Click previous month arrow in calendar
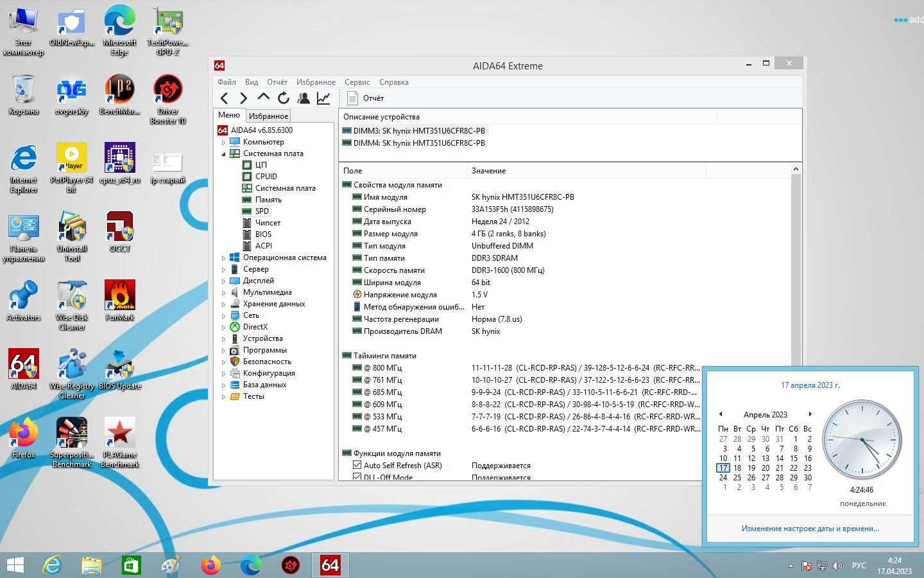The image size is (924, 578). [721, 414]
